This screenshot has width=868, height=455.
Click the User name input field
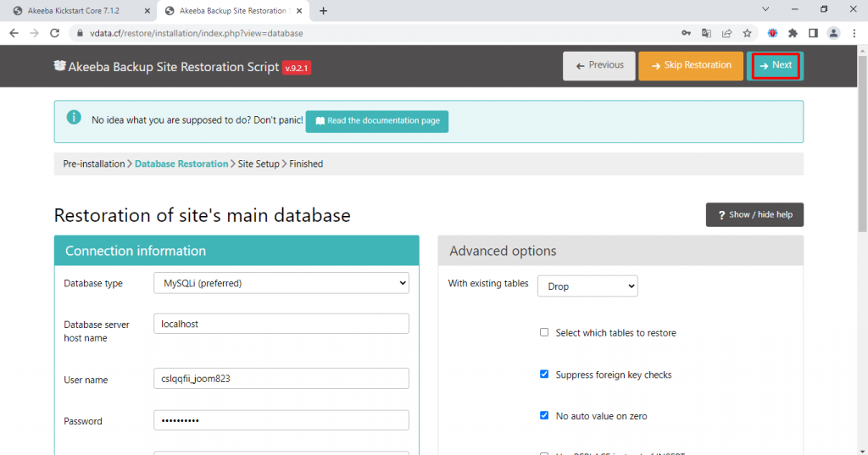tap(281, 379)
